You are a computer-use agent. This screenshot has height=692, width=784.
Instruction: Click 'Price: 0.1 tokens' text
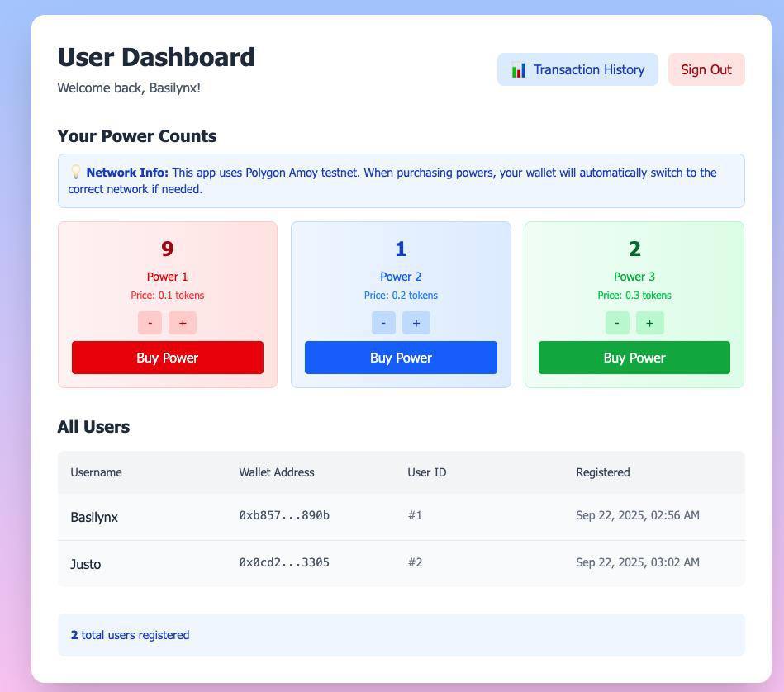pos(168,296)
